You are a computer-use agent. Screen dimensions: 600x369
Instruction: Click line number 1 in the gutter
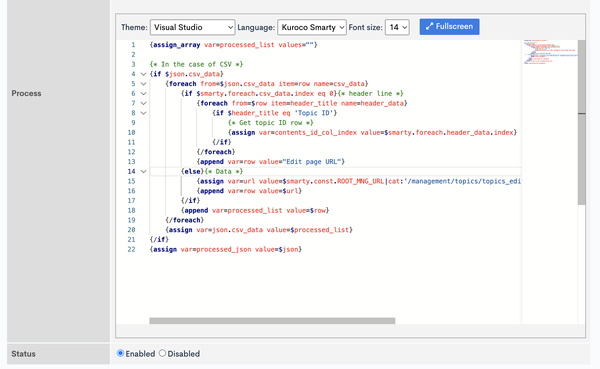pyautogui.click(x=133, y=45)
